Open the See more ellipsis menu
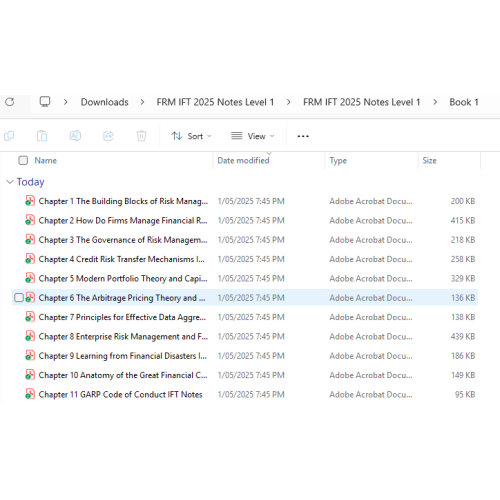Screen dimensions: 500x500 (x=303, y=136)
